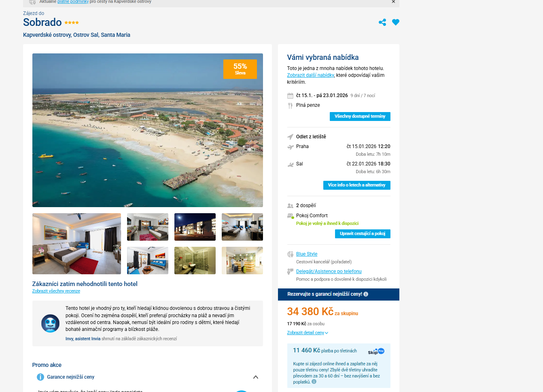
Task: Expand Zobrazit detail ceny
Action: pyautogui.click(x=308, y=333)
